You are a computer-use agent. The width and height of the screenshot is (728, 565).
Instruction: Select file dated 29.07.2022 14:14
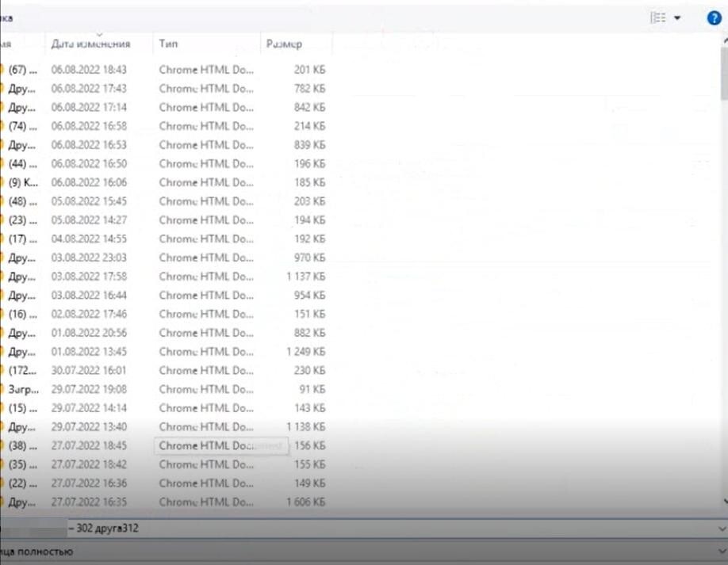89,408
